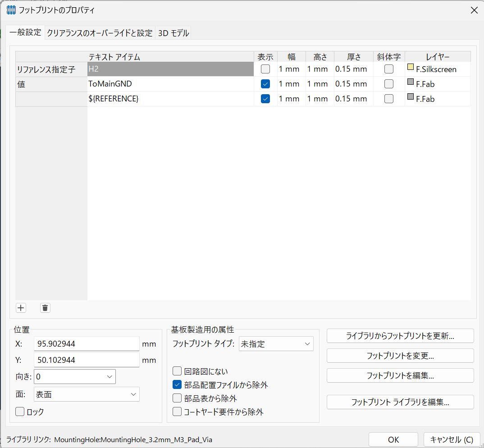Viewport: 484px width, 448px height.
Task: Click the リファレンス指定子 row header
Action: 51,69
